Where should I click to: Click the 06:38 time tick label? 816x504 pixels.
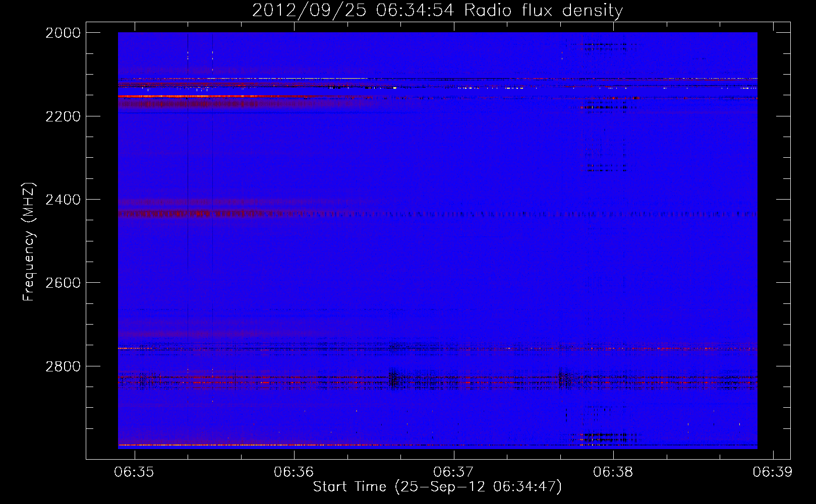pyautogui.click(x=613, y=472)
